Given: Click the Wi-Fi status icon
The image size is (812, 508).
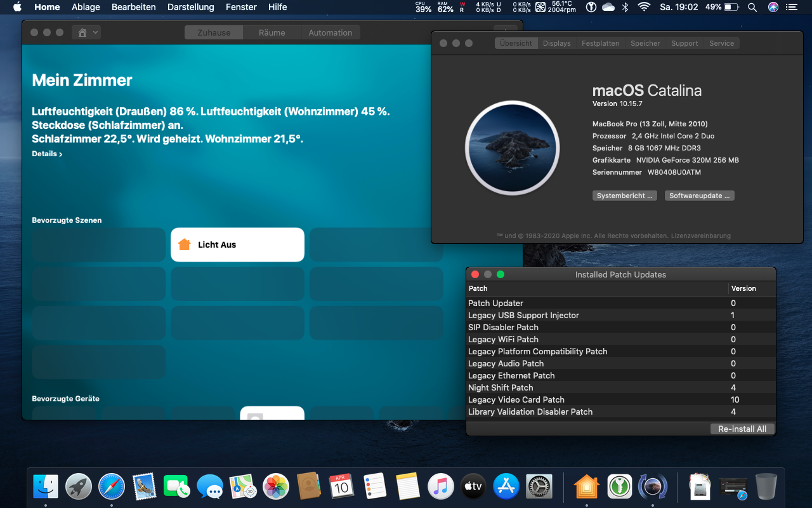Looking at the screenshot, I should click(x=644, y=7).
